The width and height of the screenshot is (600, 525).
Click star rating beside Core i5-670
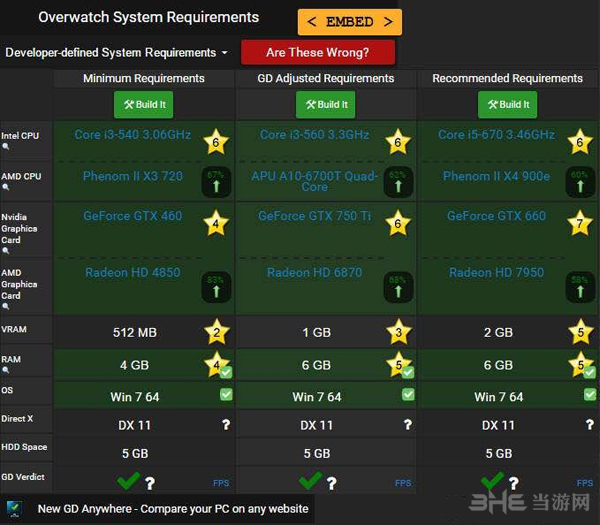580,142
